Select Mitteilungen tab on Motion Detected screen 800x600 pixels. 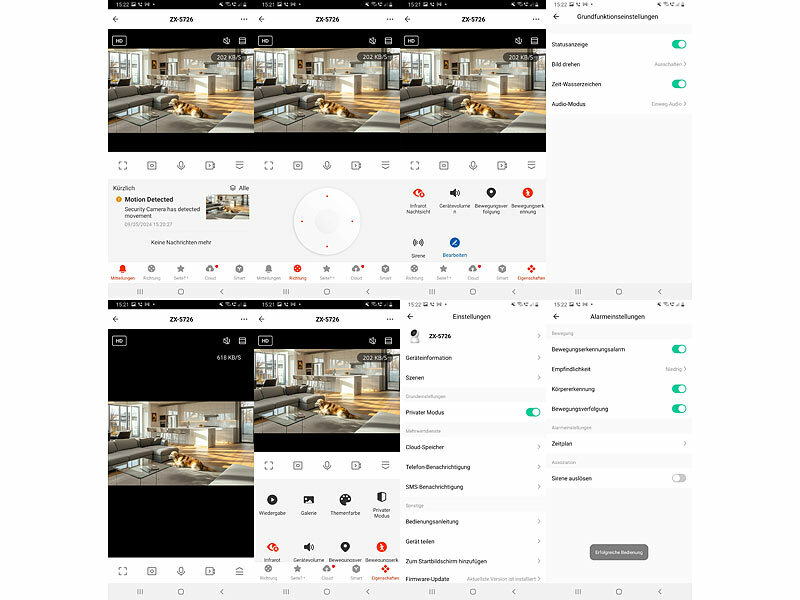122,272
